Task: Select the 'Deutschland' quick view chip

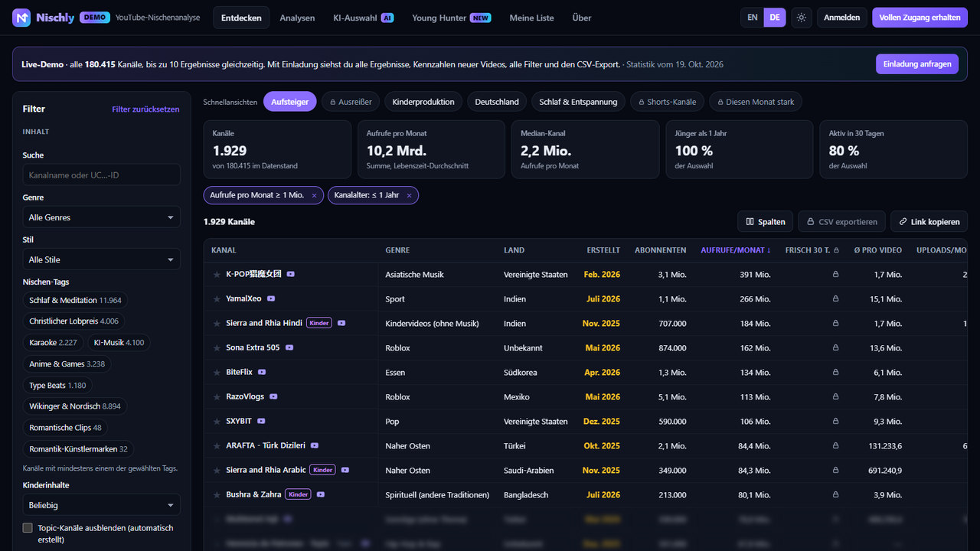Action: click(497, 102)
